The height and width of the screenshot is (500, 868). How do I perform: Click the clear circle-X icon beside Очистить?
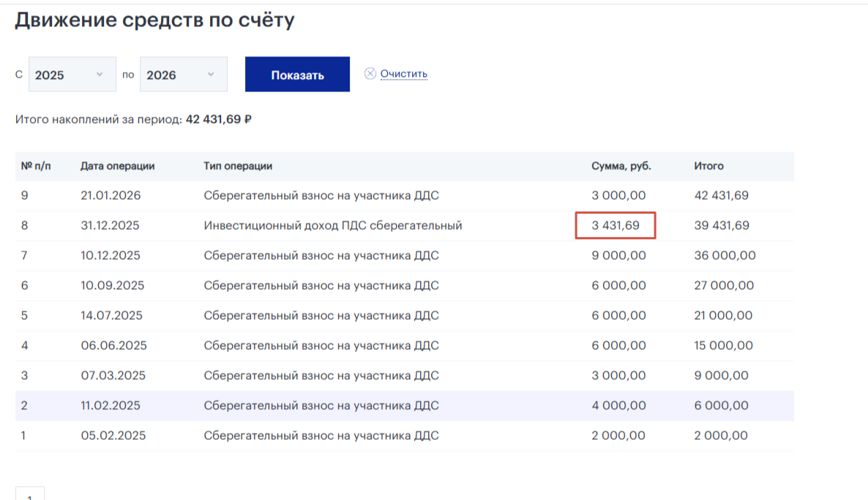372,73
